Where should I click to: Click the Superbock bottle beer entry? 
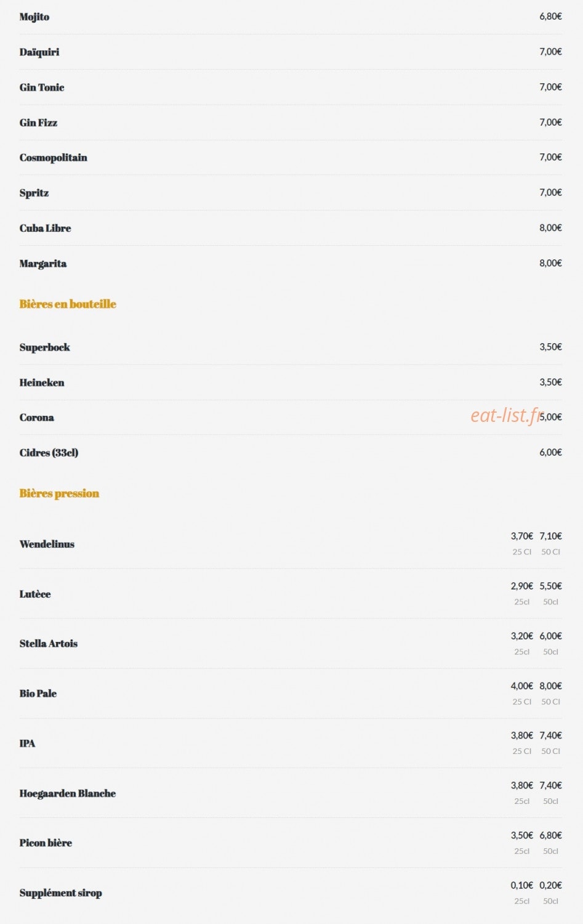44,347
